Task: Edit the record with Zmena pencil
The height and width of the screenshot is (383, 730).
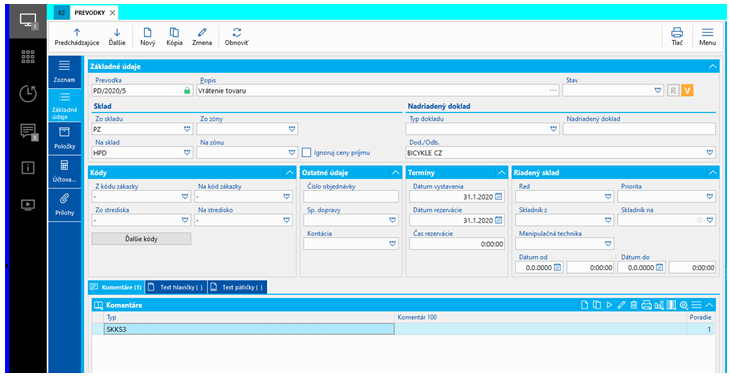Action: [202, 37]
